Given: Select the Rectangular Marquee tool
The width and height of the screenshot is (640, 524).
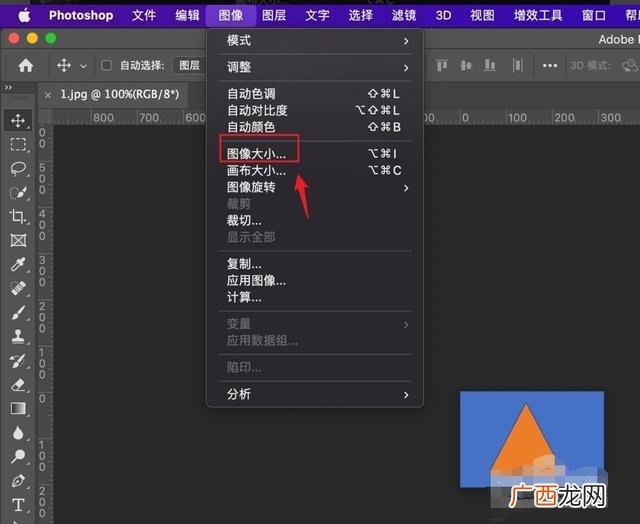Looking at the screenshot, I should [x=18, y=144].
